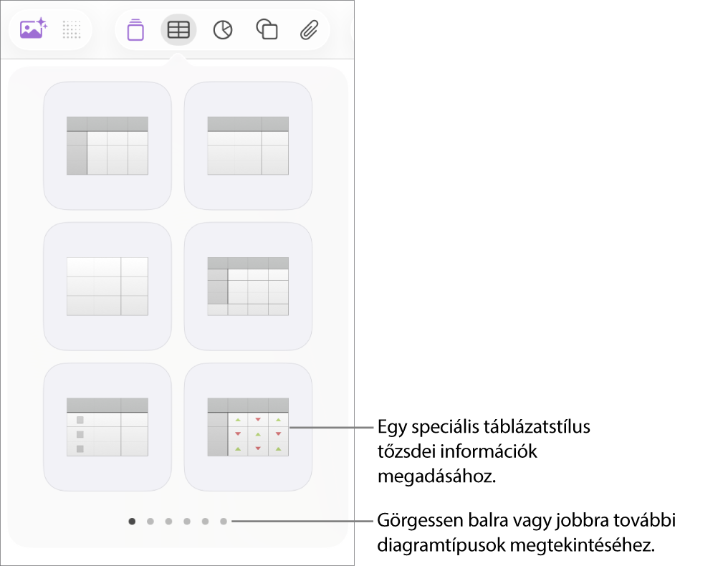Click the paperclip attachment icon
The height and width of the screenshot is (566, 728).
pyautogui.click(x=309, y=29)
